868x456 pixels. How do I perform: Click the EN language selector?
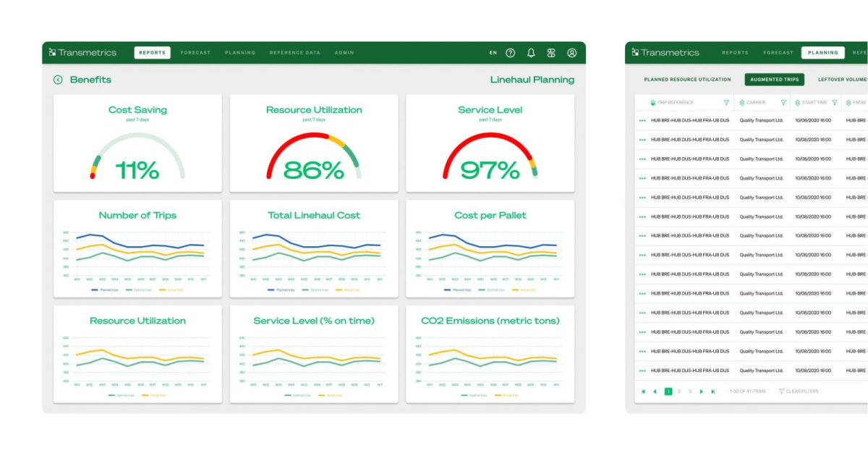(493, 53)
